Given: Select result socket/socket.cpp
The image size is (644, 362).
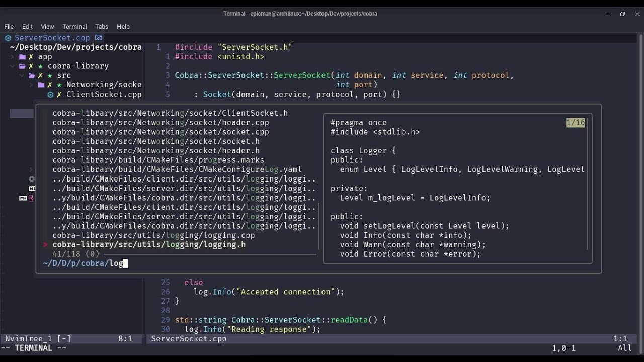Looking at the screenshot, I should point(160,132).
